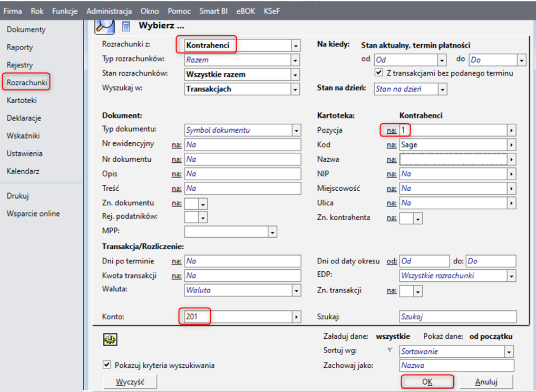
Task: Click the OK button
Action: pyautogui.click(x=427, y=381)
